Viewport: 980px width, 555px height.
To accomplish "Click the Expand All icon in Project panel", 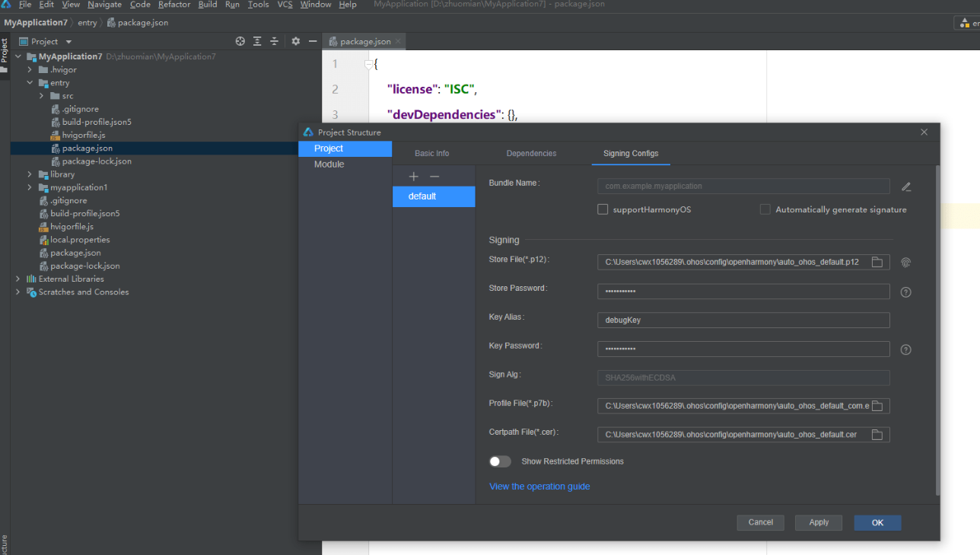I will click(257, 41).
